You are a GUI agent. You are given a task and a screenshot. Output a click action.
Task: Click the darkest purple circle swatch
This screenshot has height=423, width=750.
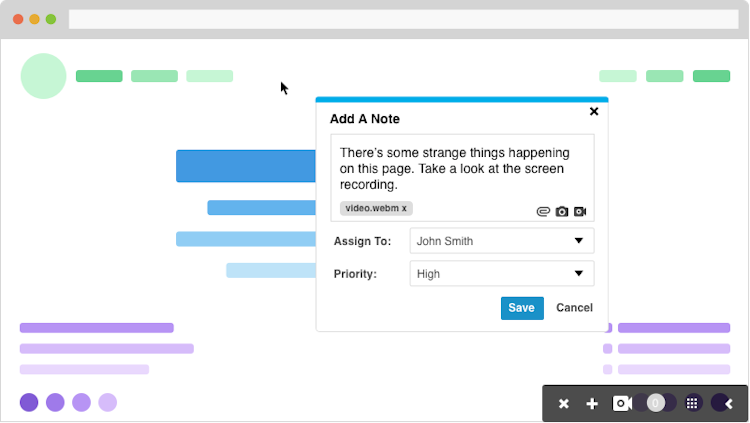click(29, 402)
